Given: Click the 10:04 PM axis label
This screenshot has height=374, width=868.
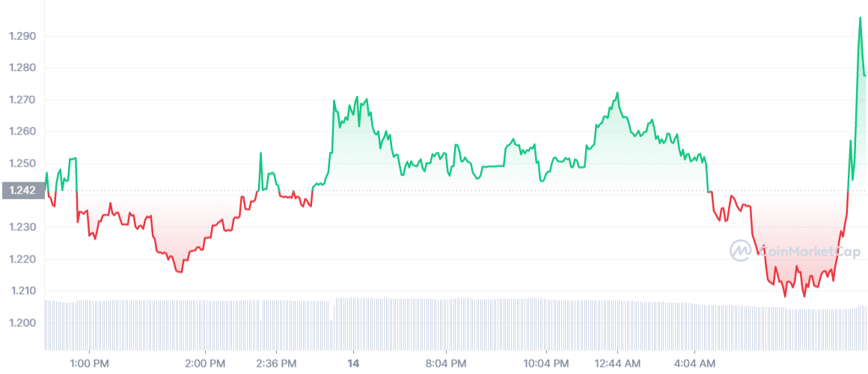Looking at the screenshot, I should (x=546, y=364).
